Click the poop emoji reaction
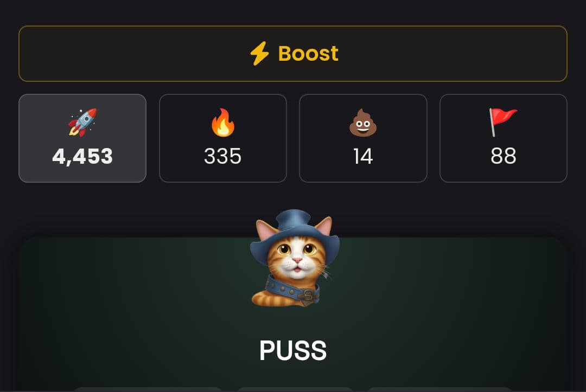The image size is (586, 392). 363,123
